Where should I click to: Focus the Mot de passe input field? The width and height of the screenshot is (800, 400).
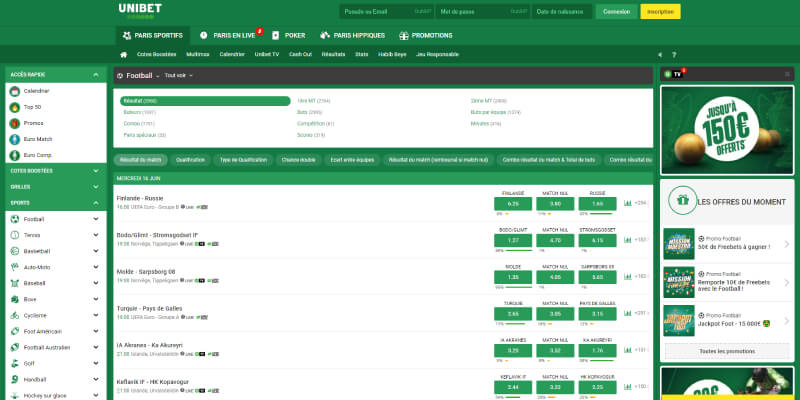483,12
